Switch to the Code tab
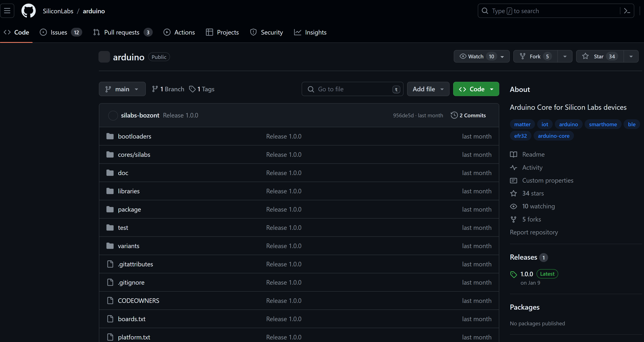The height and width of the screenshot is (342, 644). coord(16,32)
